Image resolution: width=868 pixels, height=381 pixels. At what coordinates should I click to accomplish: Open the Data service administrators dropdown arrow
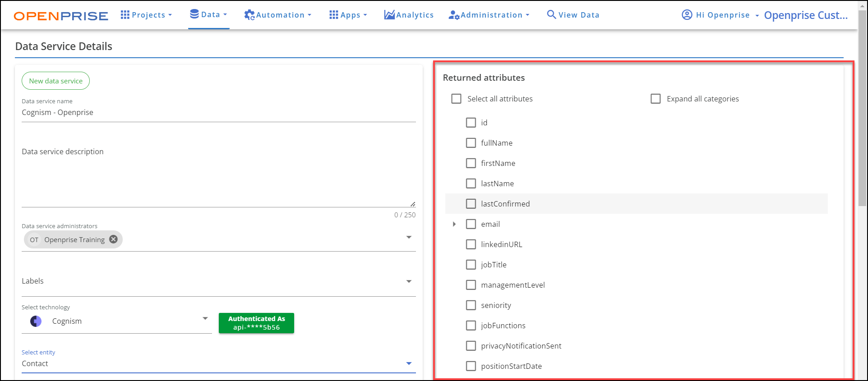(x=409, y=237)
